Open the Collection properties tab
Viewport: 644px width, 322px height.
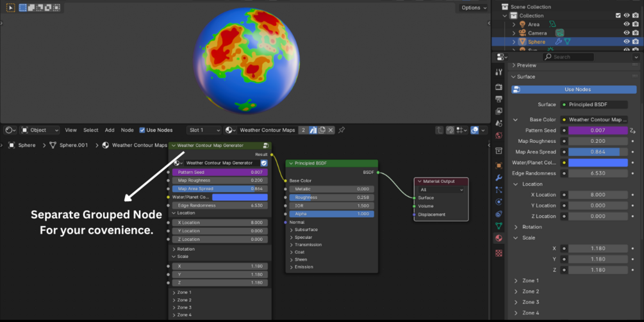499,150
